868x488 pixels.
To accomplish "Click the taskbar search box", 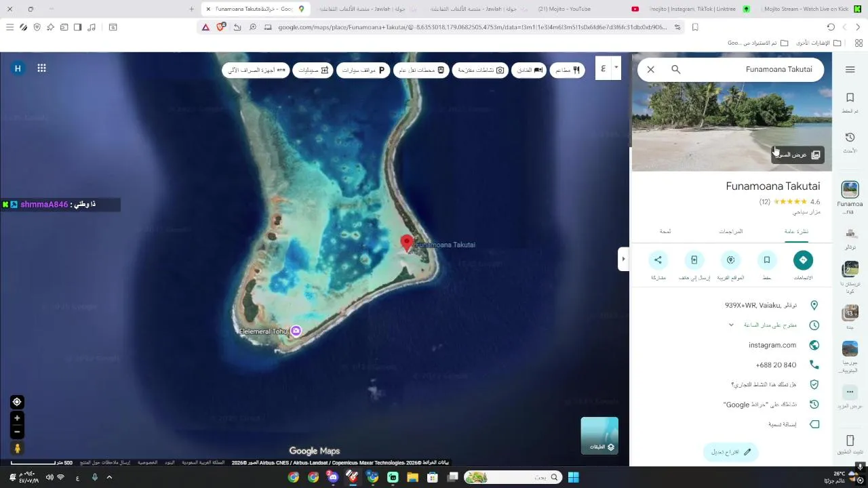I will [513, 477].
